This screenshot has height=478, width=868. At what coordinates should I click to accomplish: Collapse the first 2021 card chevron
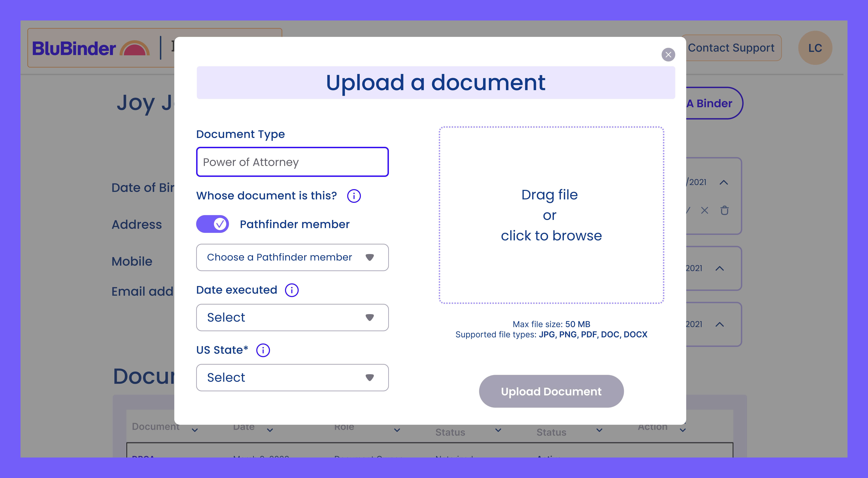click(x=724, y=182)
